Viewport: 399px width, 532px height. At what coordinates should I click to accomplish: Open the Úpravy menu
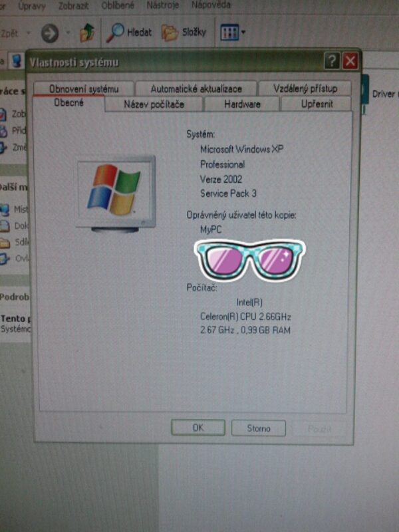(31, 6)
